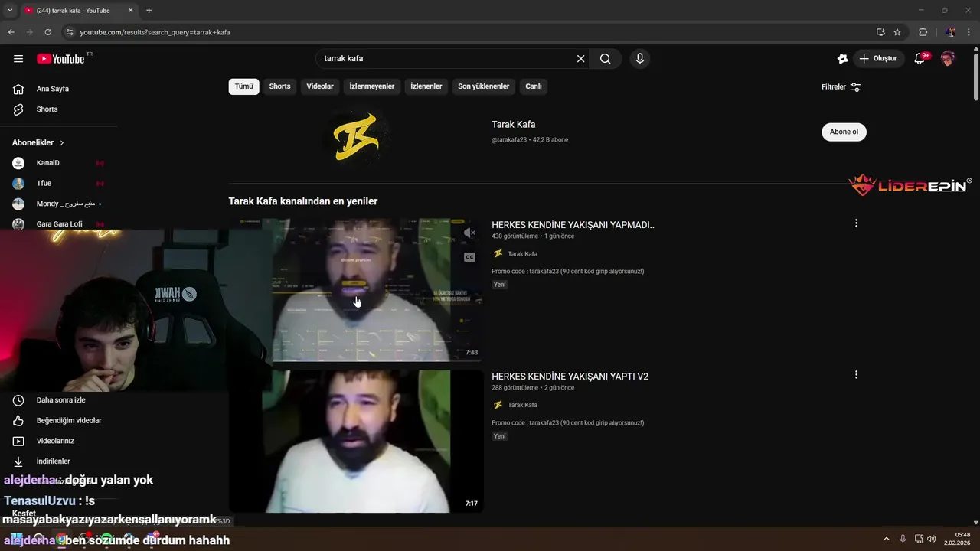Select the Shorts filter chip
This screenshot has height=551, width=980.
(x=279, y=86)
